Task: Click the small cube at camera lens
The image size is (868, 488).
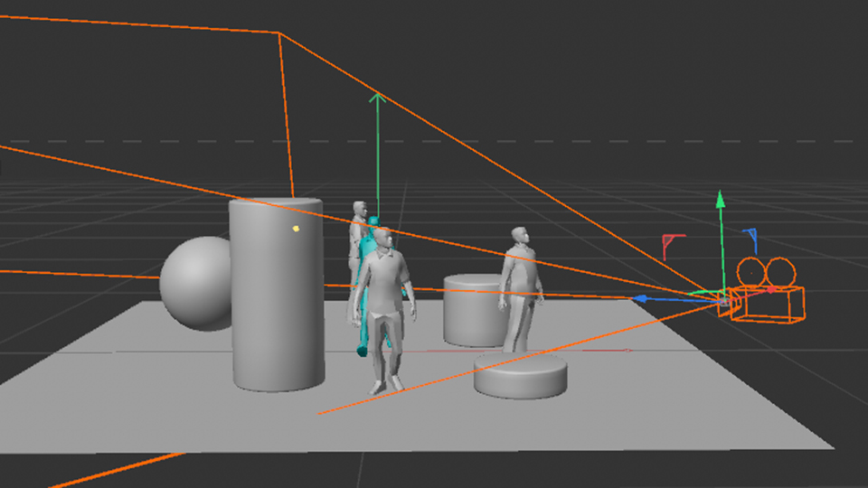Action: pos(724,303)
